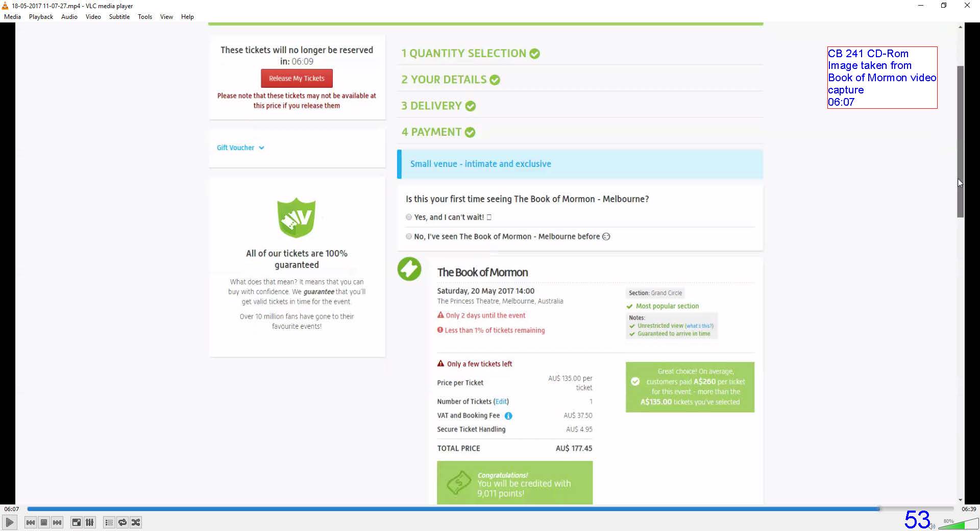The image size is (980, 531).
Task: Skip to the next media item
Action: click(57, 522)
